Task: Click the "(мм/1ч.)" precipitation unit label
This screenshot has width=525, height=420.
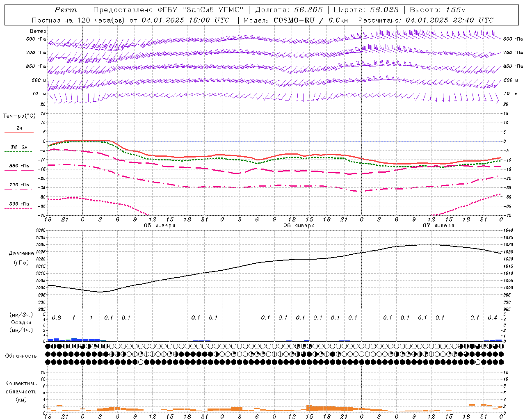Action: coord(21,330)
